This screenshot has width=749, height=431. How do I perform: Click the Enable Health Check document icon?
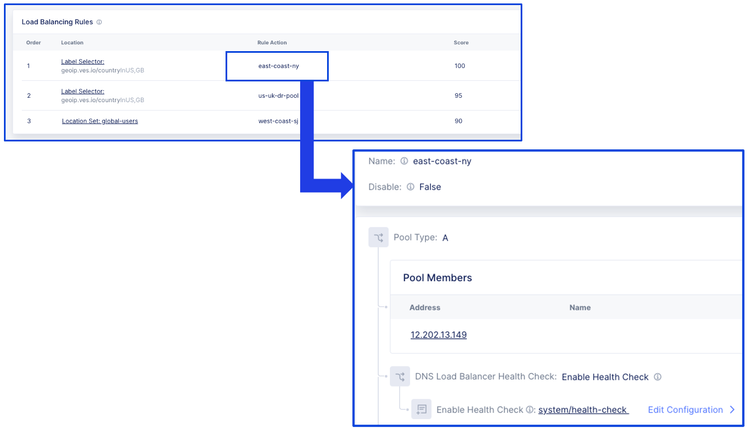coord(422,410)
